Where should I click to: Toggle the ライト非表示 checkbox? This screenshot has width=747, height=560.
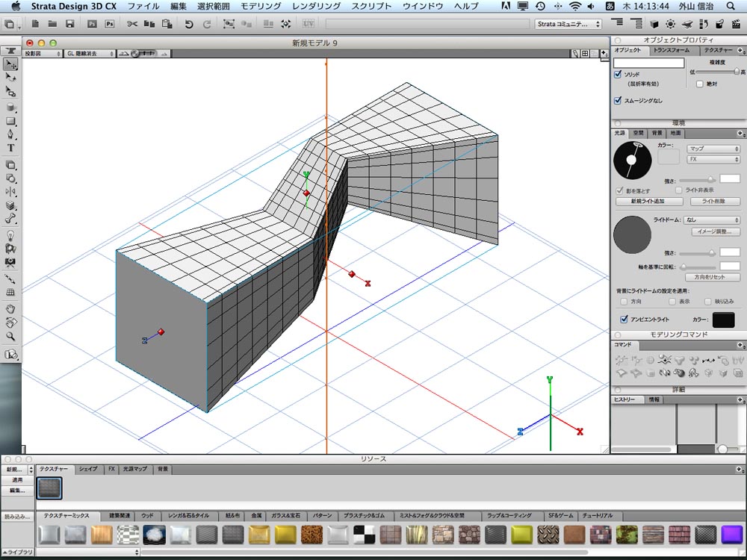tap(678, 190)
